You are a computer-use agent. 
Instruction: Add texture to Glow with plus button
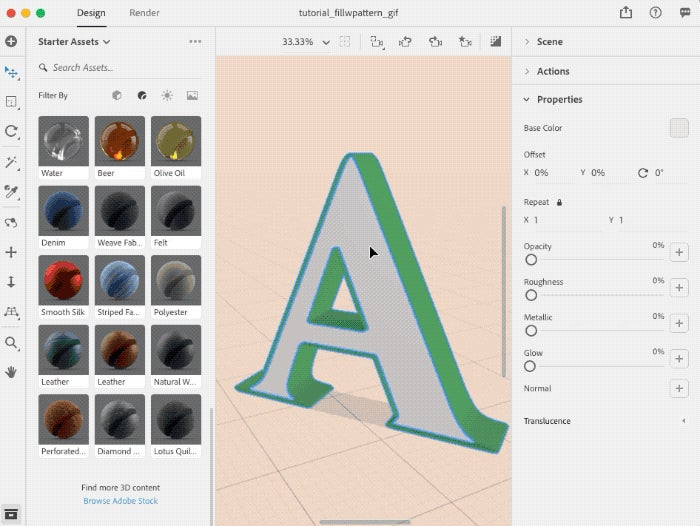679,359
